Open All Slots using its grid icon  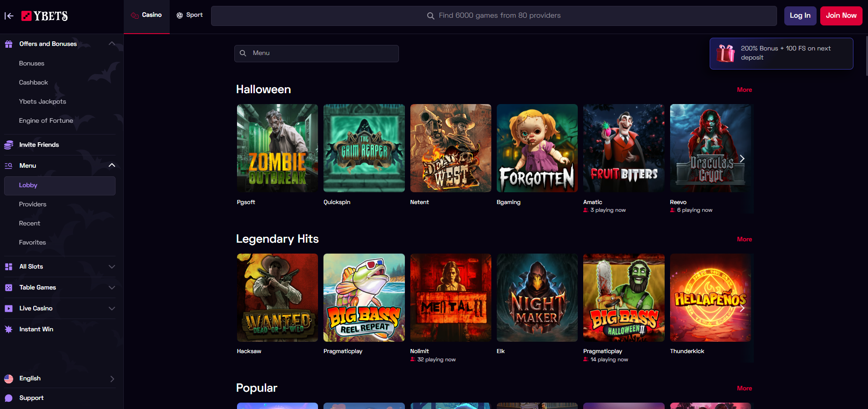(x=9, y=266)
